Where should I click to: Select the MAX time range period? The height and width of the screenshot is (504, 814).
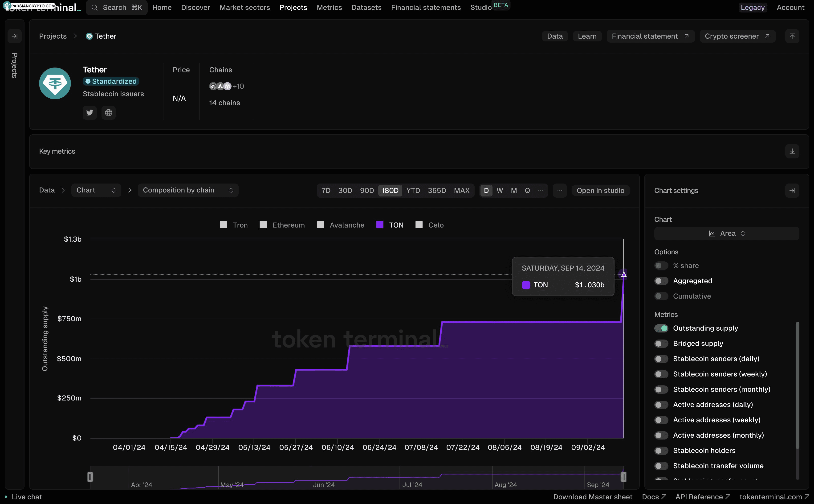click(462, 190)
